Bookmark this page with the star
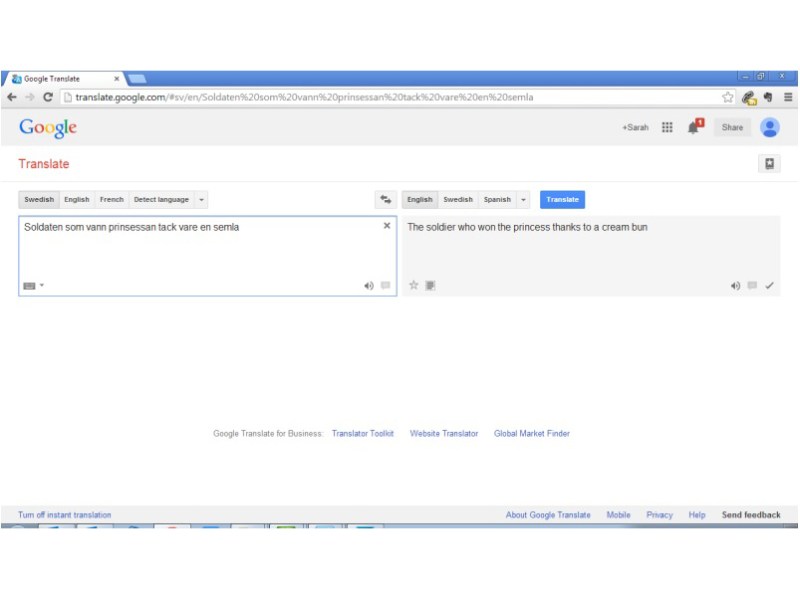This screenshot has height=599, width=800. tap(728, 97)
